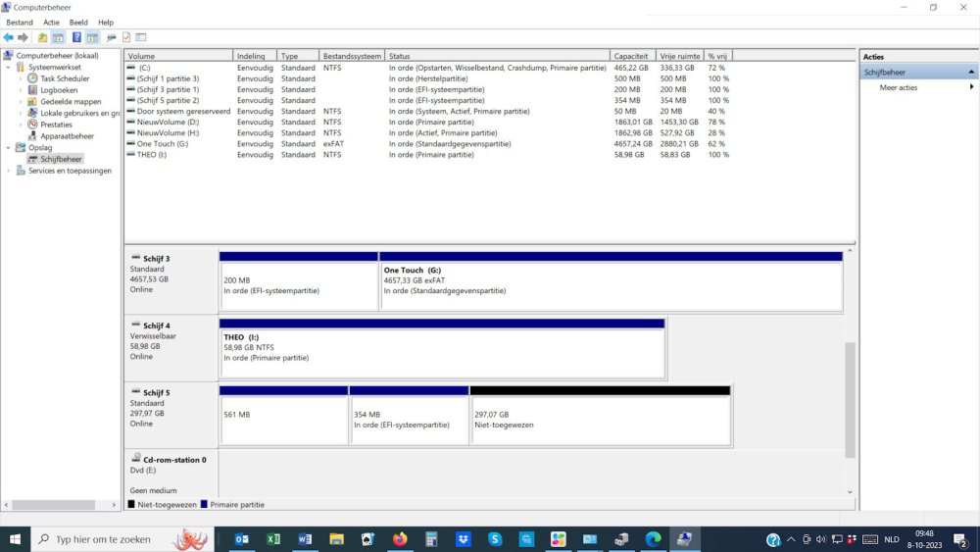
Task: Click the checkmark properties toolbar icon
Action: coord(126,37)
